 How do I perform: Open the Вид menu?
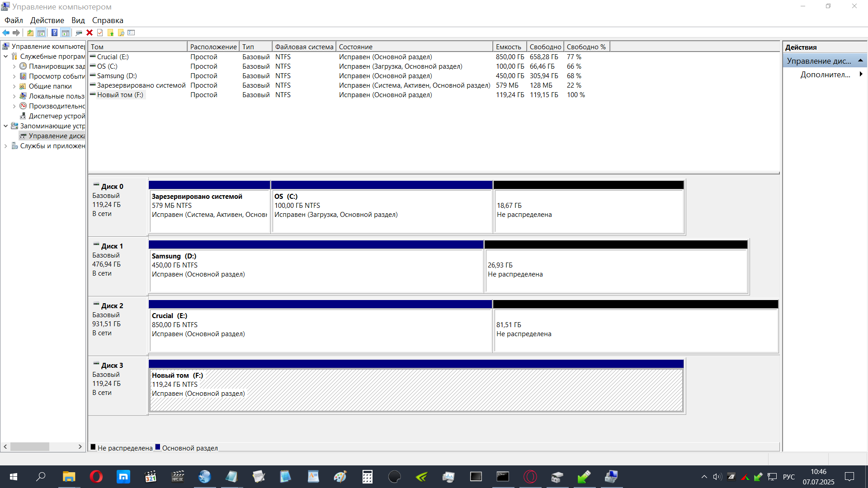(x=78, y=20)
